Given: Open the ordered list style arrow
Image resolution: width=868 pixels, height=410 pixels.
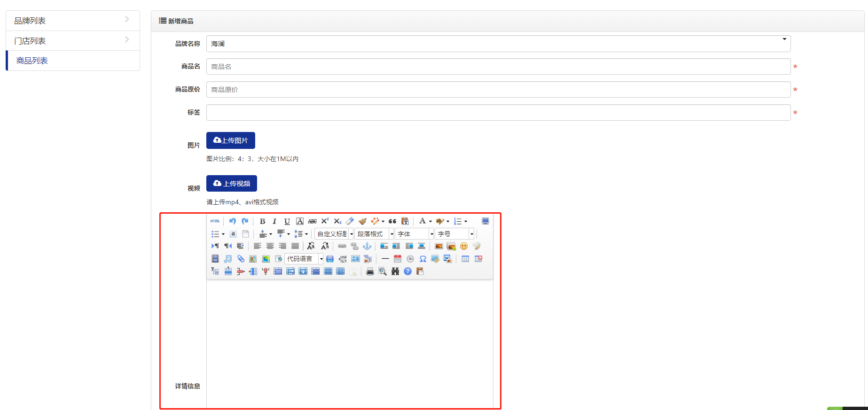Looking at the screenshot, I should pos(466,221).
